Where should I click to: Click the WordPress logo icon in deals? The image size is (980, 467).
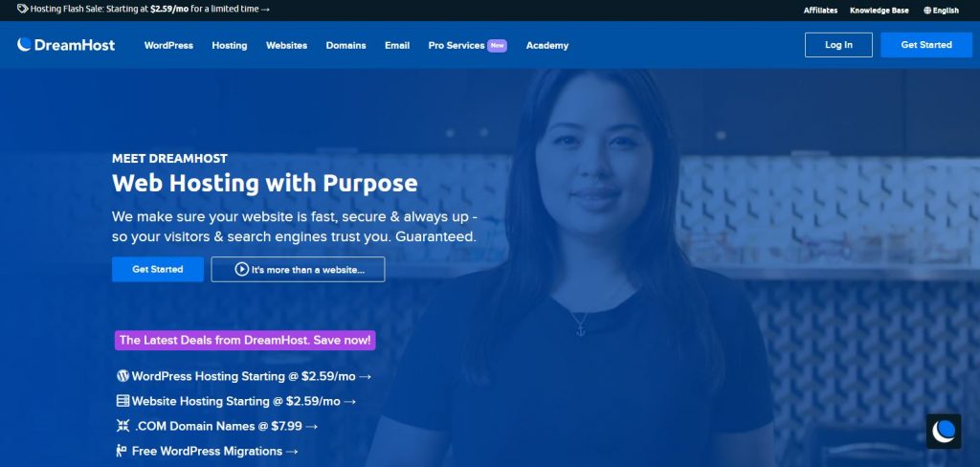click(x=123, y=376)
